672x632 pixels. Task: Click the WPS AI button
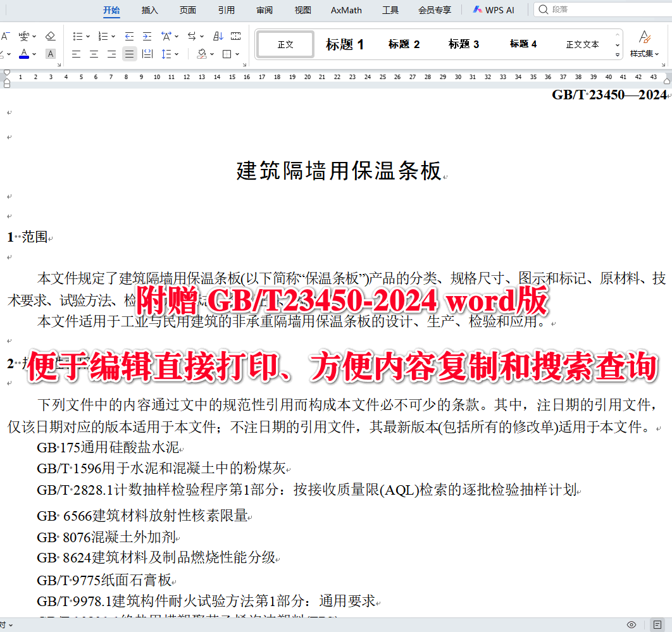pos(494,9)
